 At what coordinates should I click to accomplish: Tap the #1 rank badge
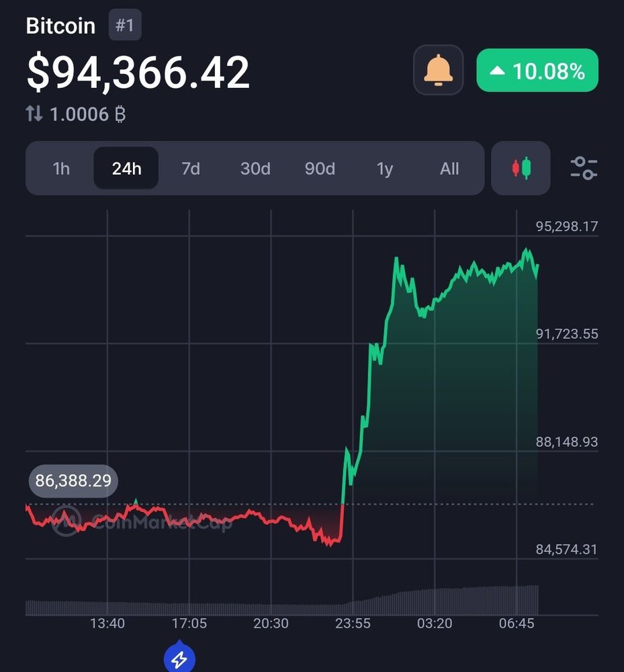(x=125, y=26)
